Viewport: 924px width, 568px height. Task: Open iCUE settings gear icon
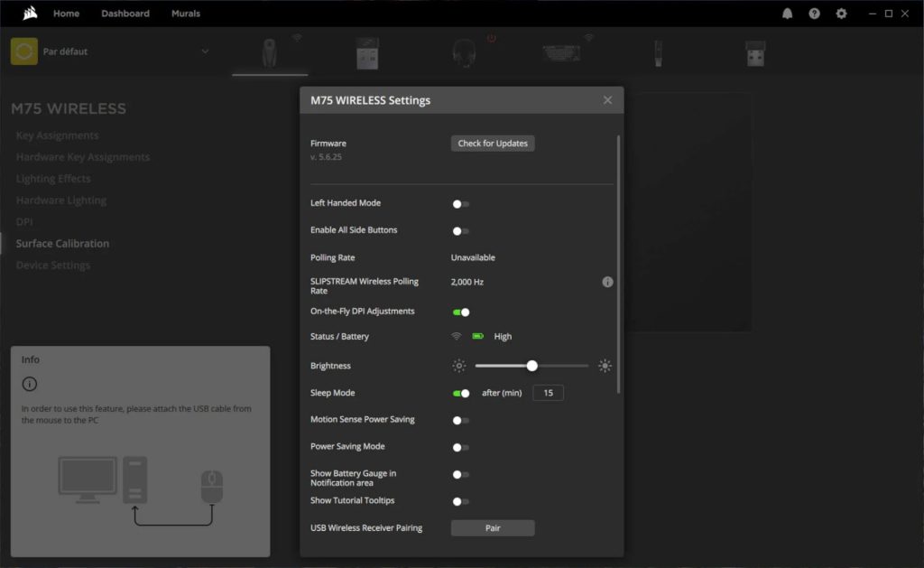pos(841,14)
